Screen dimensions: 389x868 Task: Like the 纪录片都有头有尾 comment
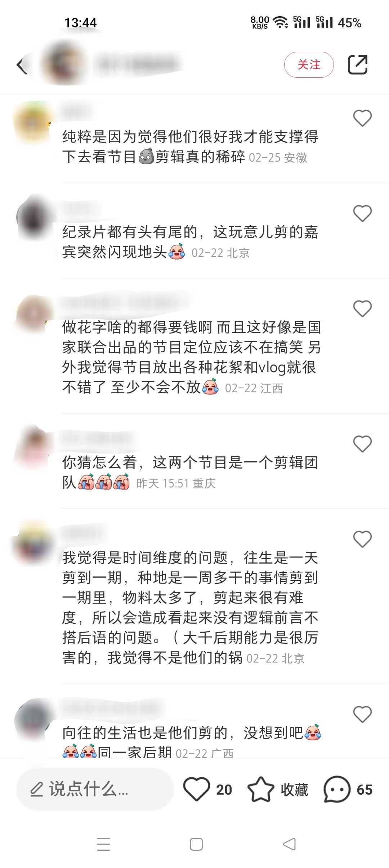click(x=362, y=213)
